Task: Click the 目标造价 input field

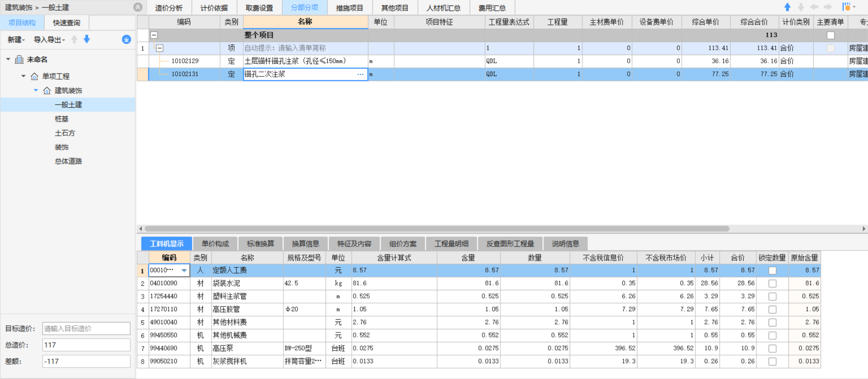Action: [86, 329]
